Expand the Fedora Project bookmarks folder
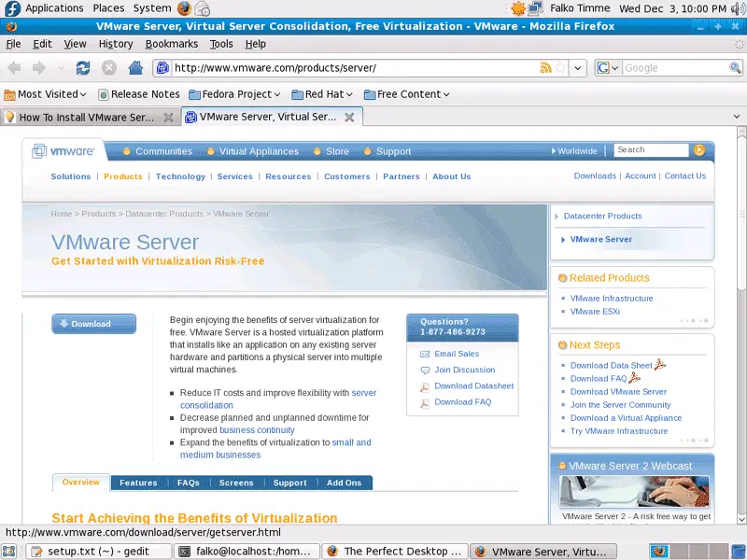 (x=234, y=94)
